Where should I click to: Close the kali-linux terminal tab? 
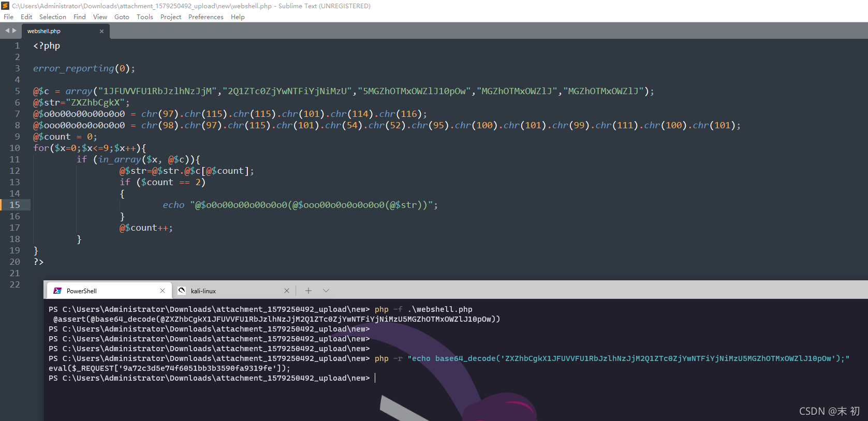click(x=287, y=291)
